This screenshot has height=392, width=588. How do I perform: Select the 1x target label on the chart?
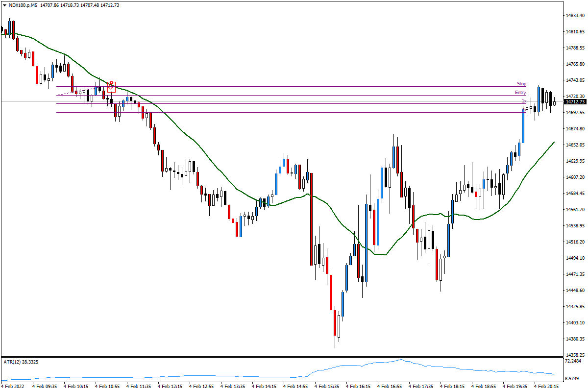click(524, 101)
